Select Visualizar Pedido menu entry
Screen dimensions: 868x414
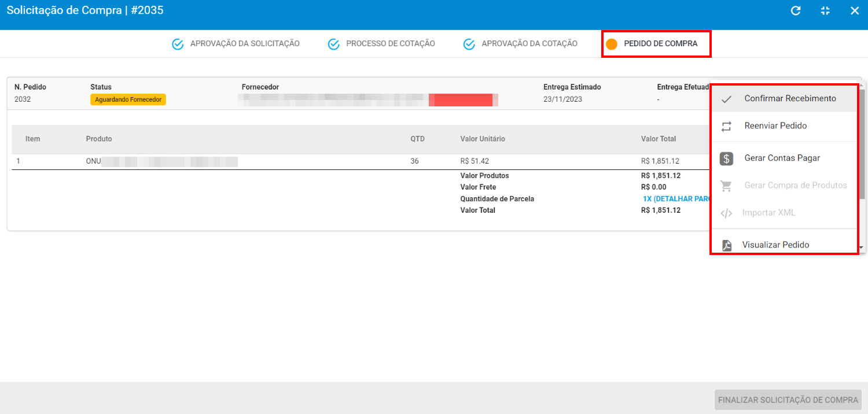tap(785, 245)
